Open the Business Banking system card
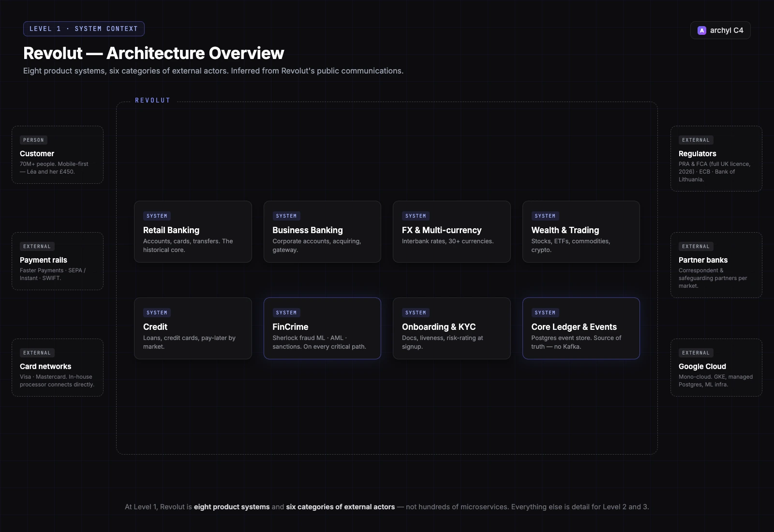 pos(322,232)
